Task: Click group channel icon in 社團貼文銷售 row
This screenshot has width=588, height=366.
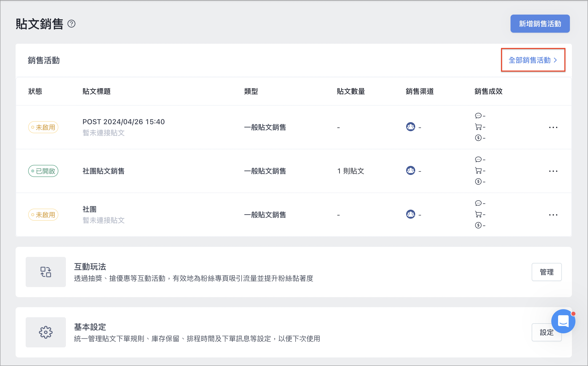Action: click(x=411, y=170)
